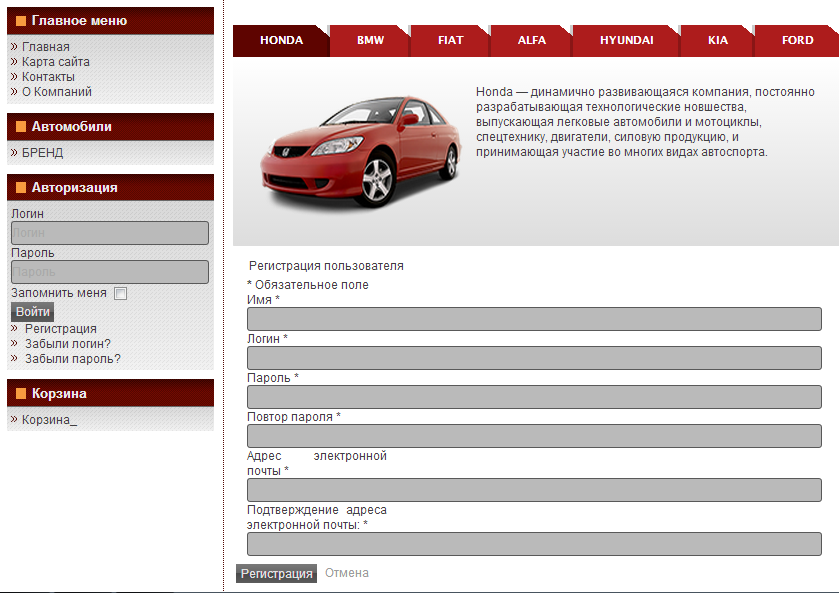Click the Имя registration field

click(x=534, y=319)
